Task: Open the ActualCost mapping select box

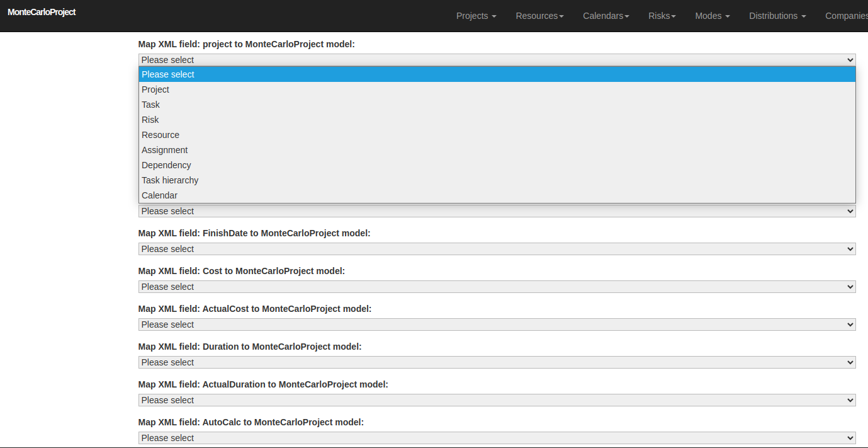Action: tap(496, 324)
